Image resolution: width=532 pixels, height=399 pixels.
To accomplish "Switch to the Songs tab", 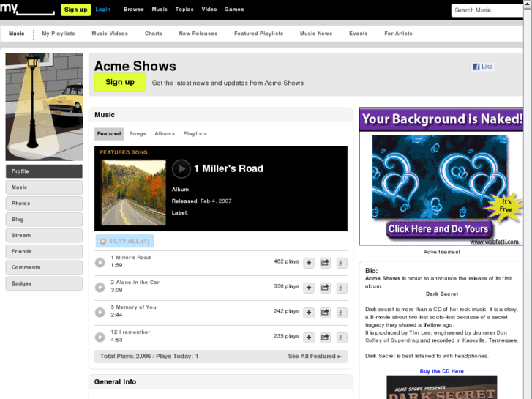I will tap(138, 134).
